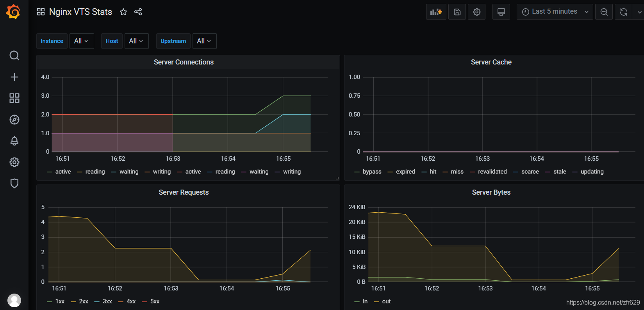Open the Server Connections panel title menu
644x310 pixels.
pos(184,62)
